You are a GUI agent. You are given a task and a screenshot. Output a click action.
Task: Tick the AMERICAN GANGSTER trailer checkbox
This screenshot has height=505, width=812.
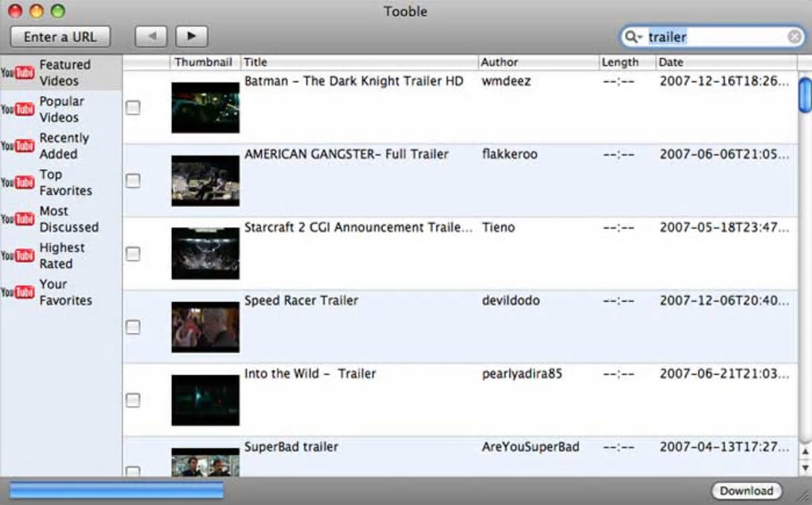(133, 181)
